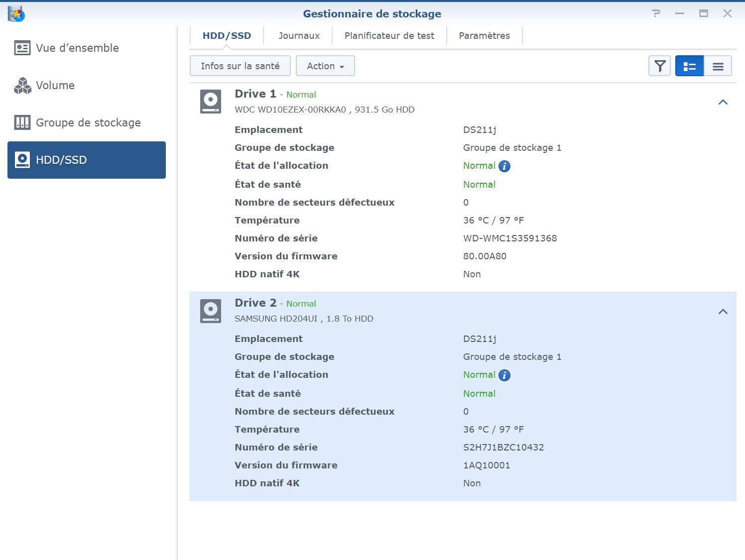Screen dimensions: 745x560
Task: Click Drive 2 Groupe de stockage 1 value
Action: [512, 357]
